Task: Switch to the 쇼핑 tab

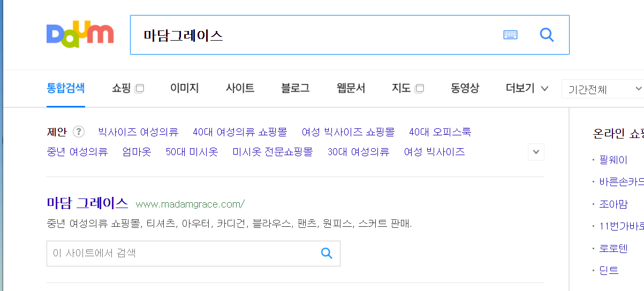Action: point(122,88)
